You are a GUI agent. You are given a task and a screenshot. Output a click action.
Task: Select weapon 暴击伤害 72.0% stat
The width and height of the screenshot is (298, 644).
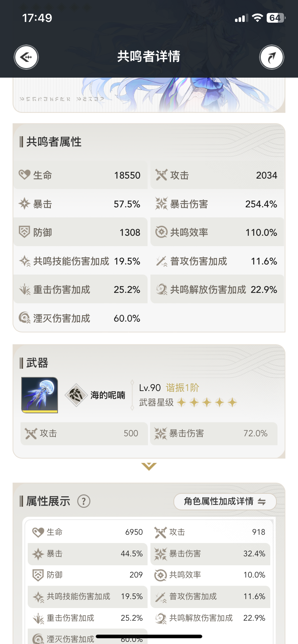pos(214,433)
